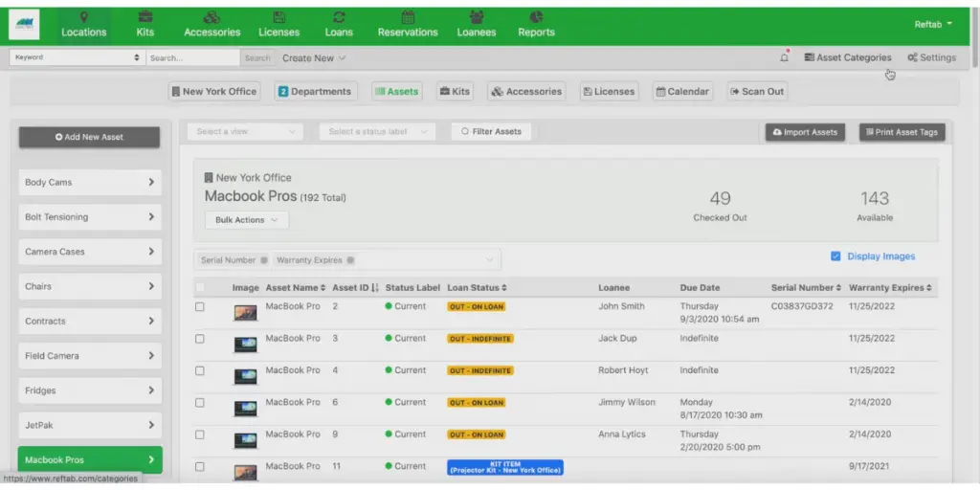This screenshot has height=490, width=980.
Task: Open the Accessories tab in the gray toolbar
Action: (x=526, y=91)
